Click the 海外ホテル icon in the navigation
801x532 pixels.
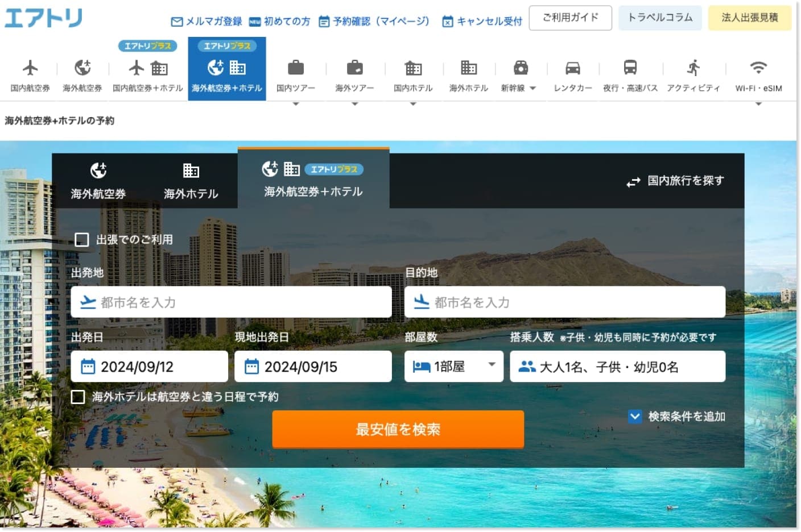468,68
